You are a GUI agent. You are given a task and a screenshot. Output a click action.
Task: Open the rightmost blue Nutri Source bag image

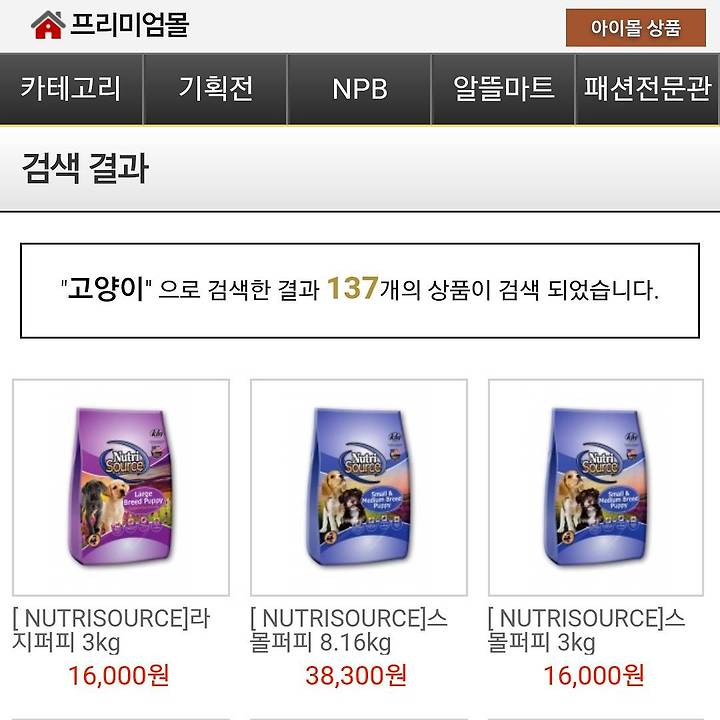tap(596, 487)
